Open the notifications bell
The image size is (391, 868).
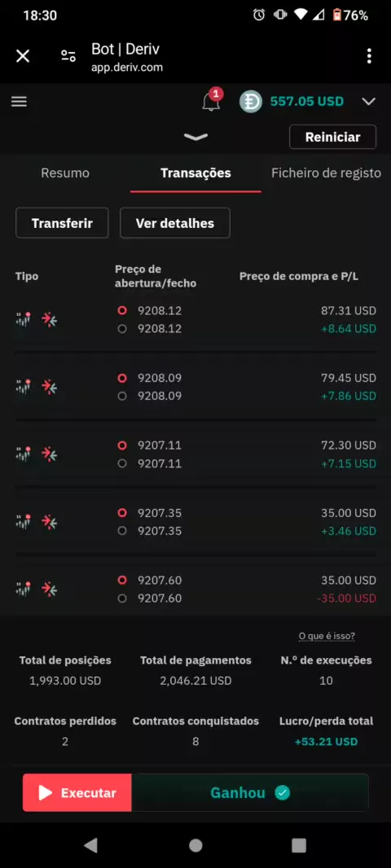(x=211, y=102)
